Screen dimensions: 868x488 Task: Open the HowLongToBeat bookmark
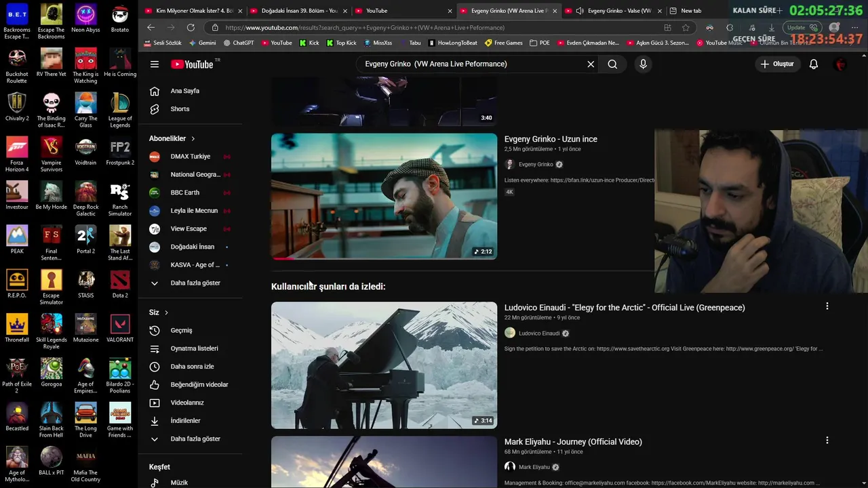452,43
